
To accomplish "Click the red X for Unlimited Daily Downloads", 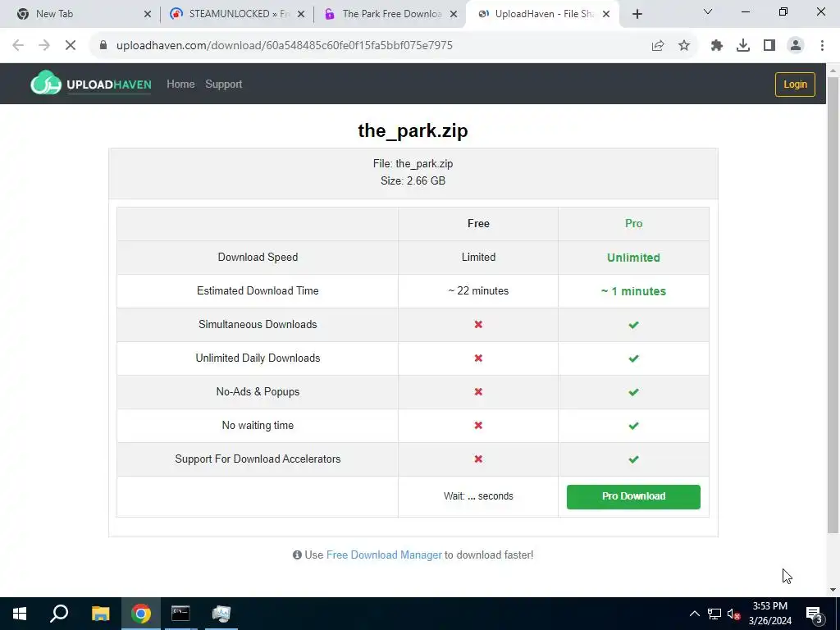I will (x=478, y=358).
